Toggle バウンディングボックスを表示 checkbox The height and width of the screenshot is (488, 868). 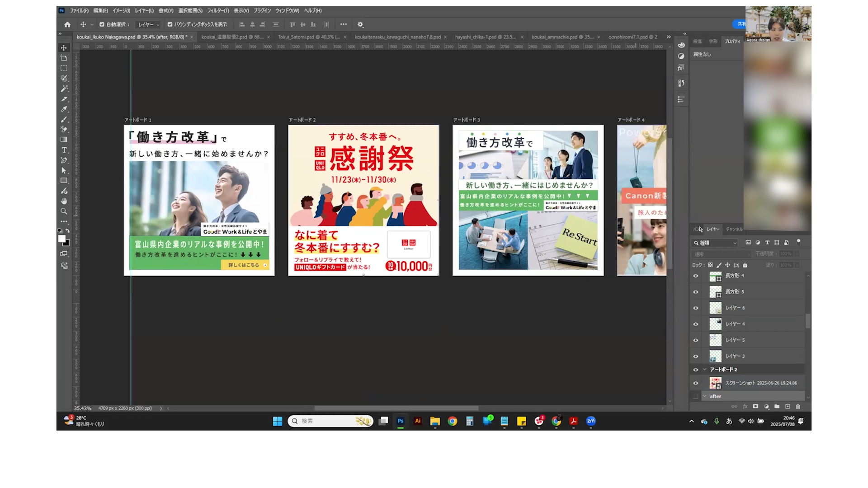[170, 24]
